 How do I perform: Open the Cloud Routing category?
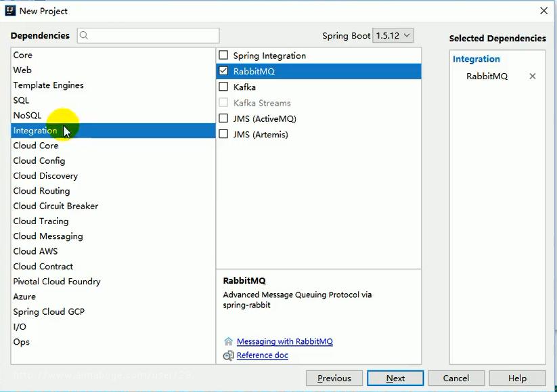[113, 191]
